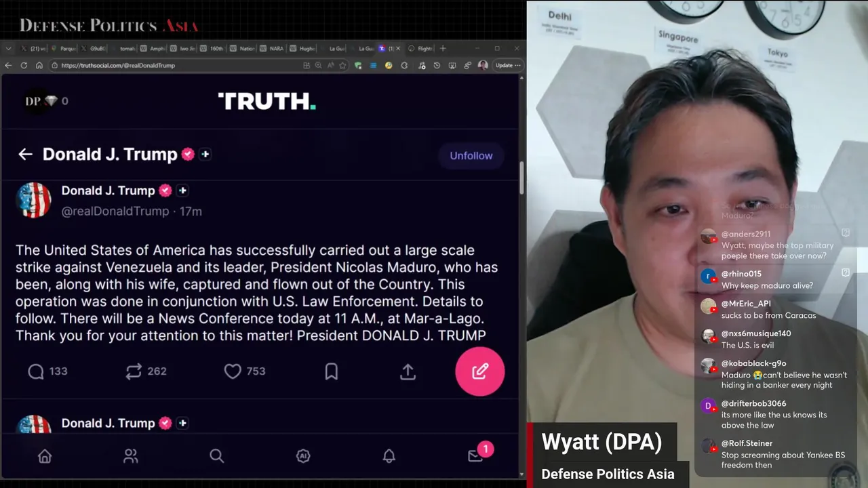868x488 pixels.
Task: Switch to the tomah browser tab
Action: (x=123, y=48)
